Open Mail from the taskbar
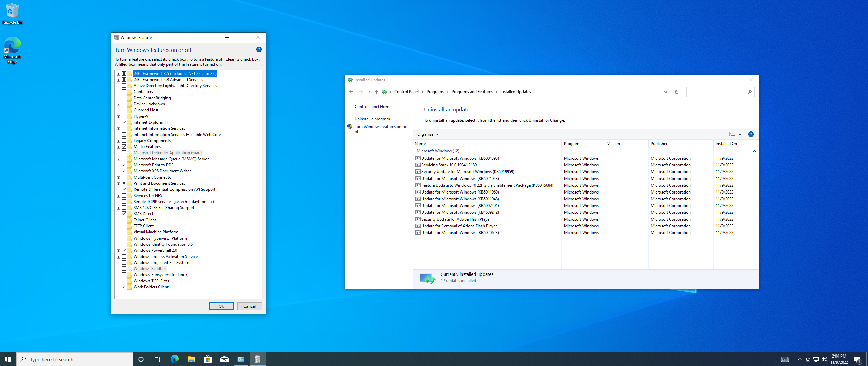The image size is (868, 366). (x=224, y=359)
